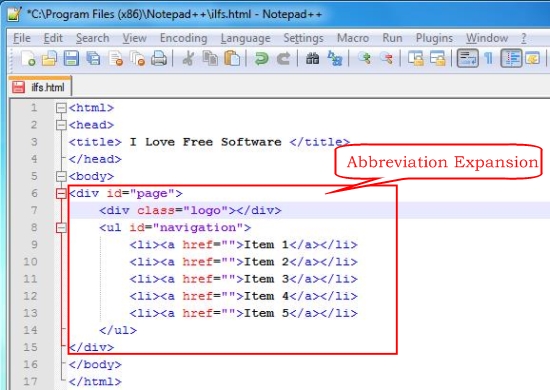
Task: Open the Replace tool icon
Action: click(335, 58)
